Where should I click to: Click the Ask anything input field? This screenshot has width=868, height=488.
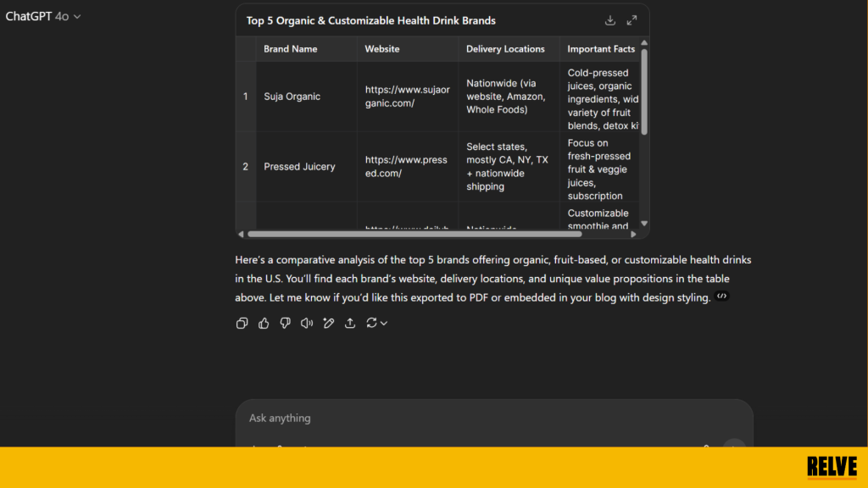coord(494,418)
